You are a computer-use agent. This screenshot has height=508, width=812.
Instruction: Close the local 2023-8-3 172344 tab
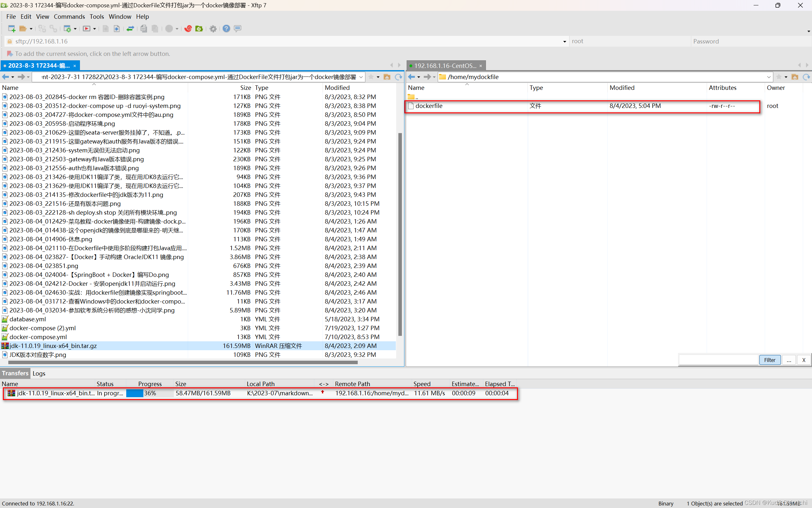pyautogui.click(x=75, y=66)
